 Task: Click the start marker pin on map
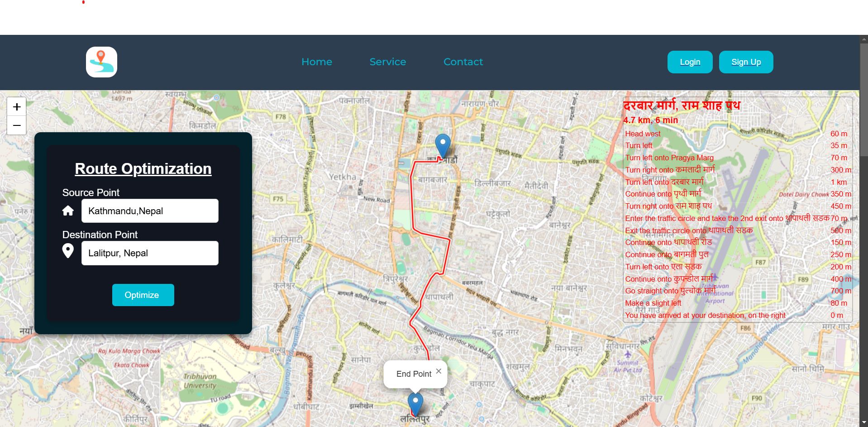click(443, 146)
